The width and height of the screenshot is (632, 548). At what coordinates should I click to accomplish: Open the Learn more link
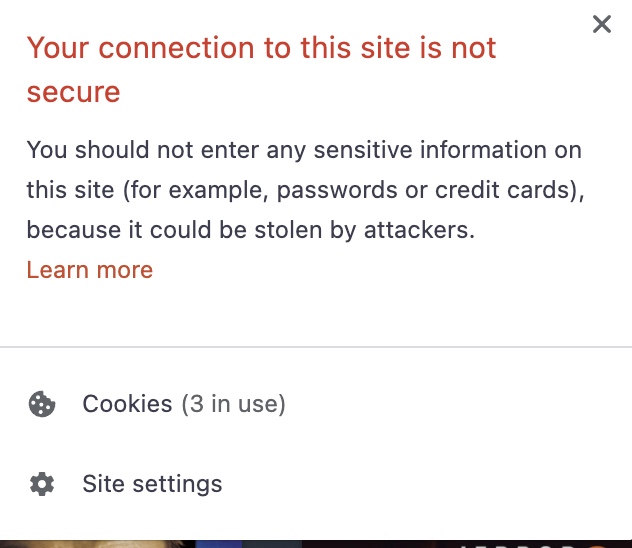pos(89,270)
